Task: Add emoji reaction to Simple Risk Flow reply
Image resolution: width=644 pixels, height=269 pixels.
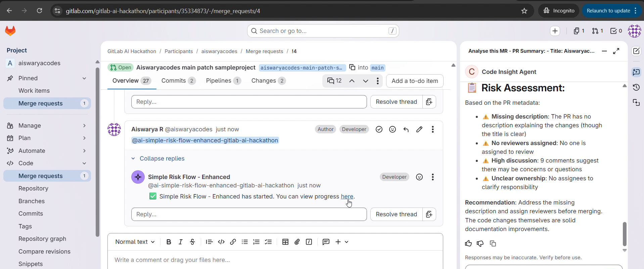Action: pyautogui.click(x=419, y=177)
